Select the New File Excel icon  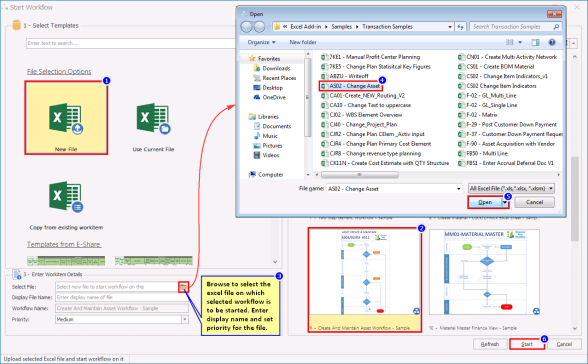[66, 118]
